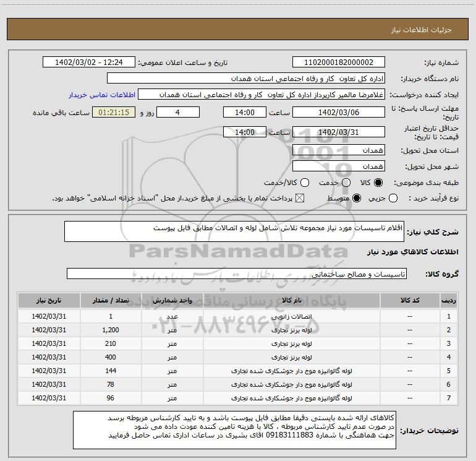Viewport: 476px width, 461px height.
Task: Click the تعداد / مقدار column header
Action: [111, 300]
